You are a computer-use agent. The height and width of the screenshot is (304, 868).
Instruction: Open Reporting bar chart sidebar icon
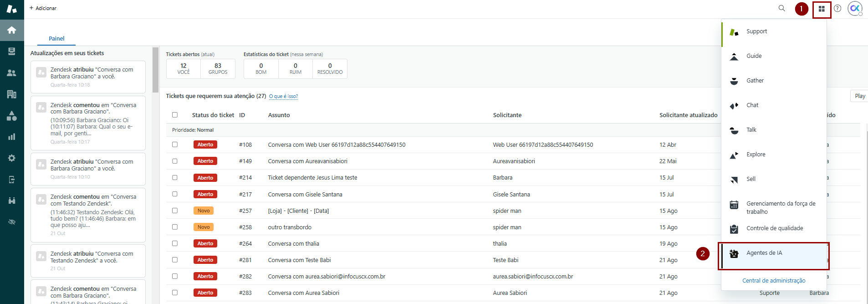click(x=12, y=137)
